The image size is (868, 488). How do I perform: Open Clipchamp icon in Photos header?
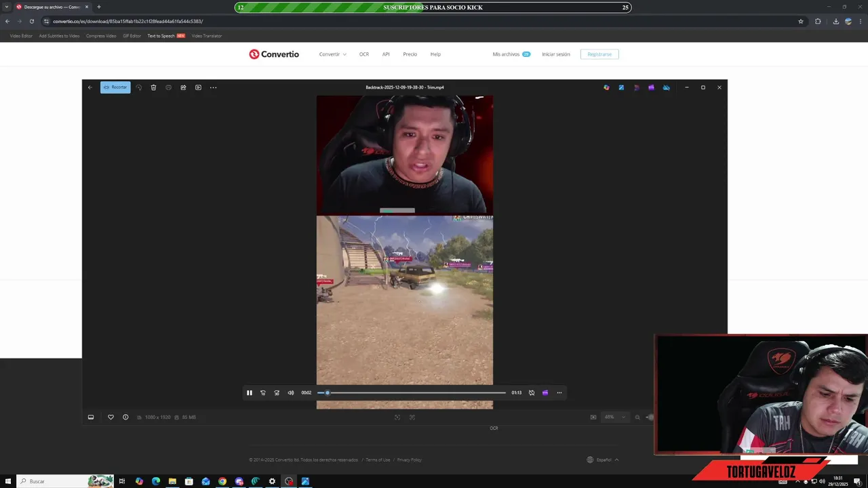pyautogui.click(x=651, y=87)
